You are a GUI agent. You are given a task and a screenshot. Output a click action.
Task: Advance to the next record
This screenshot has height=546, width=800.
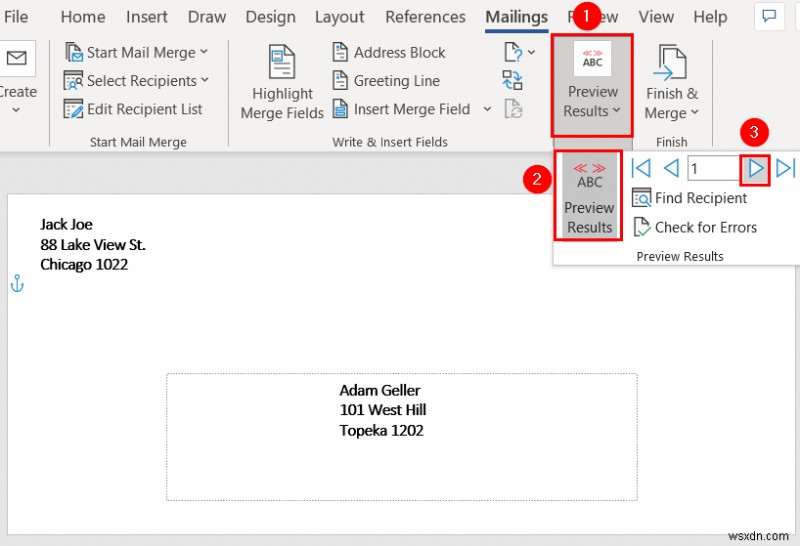755,168
